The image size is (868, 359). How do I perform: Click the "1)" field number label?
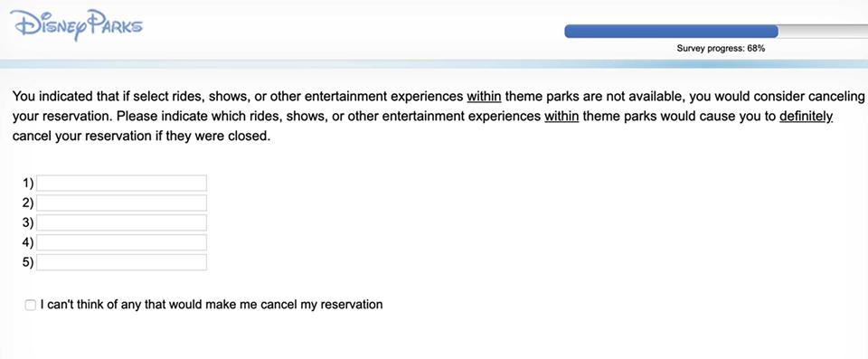click(x=28, y=183)
